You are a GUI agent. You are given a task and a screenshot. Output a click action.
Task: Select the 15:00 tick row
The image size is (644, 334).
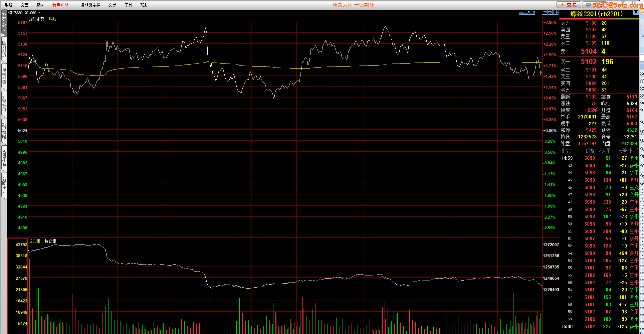(x=599, y=326)
